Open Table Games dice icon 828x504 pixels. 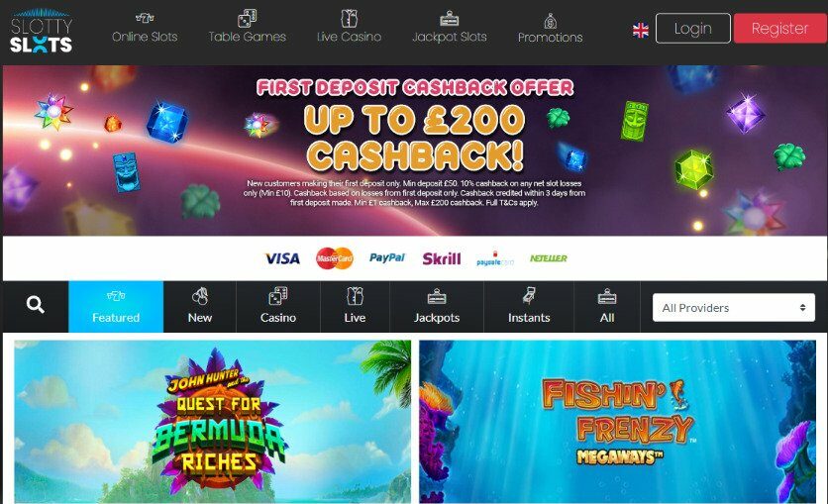(x=248, y=18)
